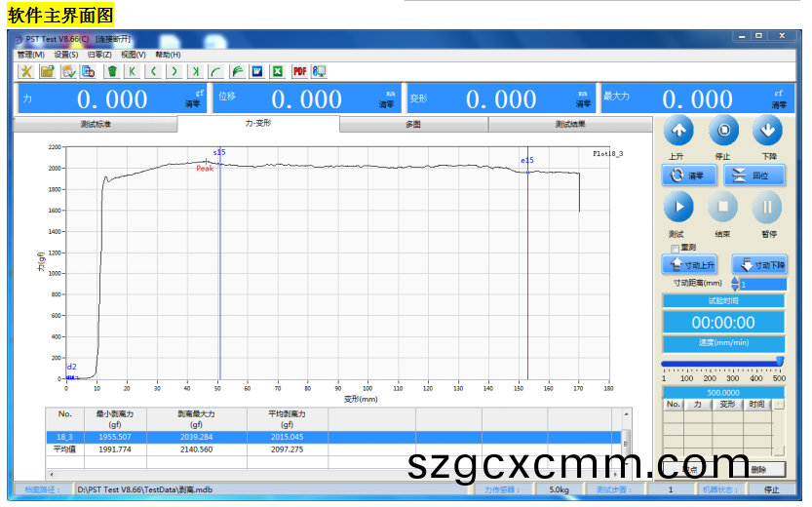Click the green trash bin toolbar icon

point(112,71)
